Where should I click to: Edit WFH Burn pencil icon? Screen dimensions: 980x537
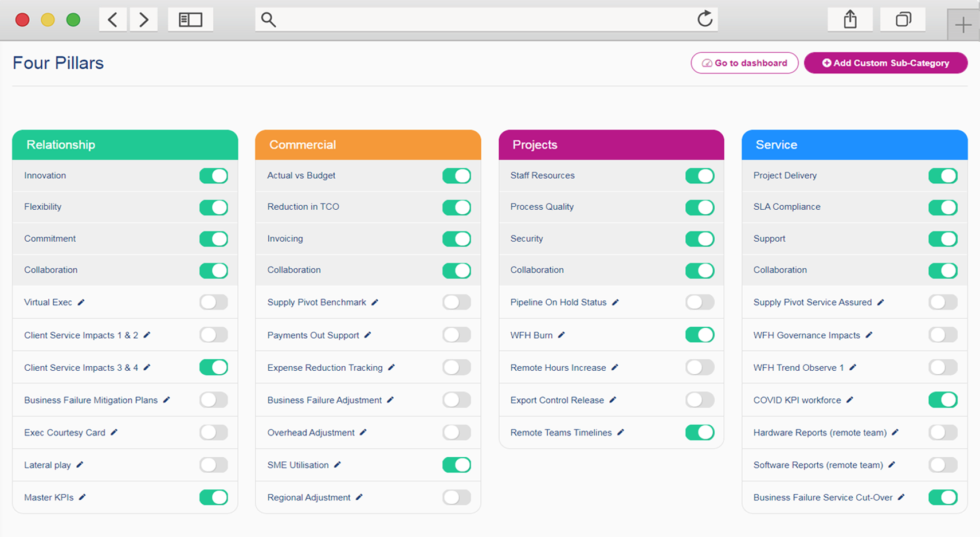click(562, 335)
